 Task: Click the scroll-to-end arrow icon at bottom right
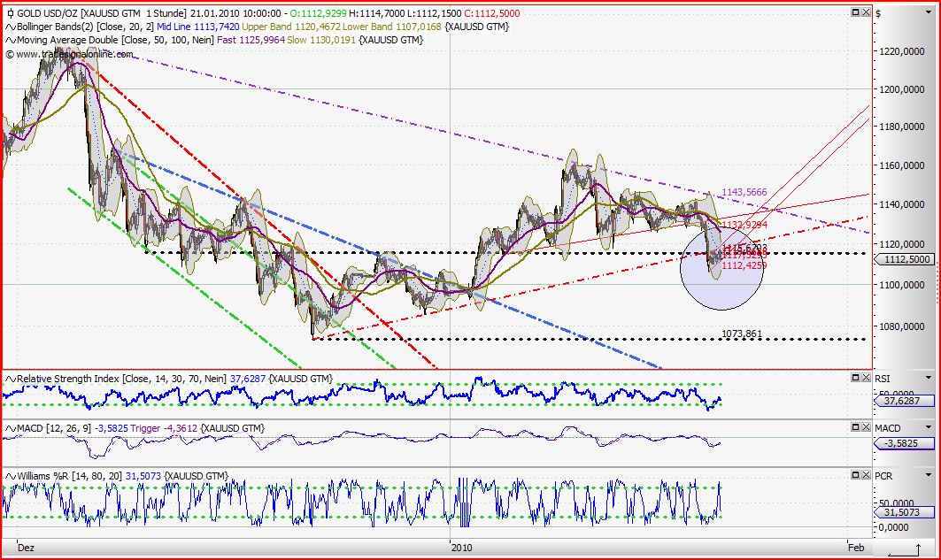click(905, 549)
